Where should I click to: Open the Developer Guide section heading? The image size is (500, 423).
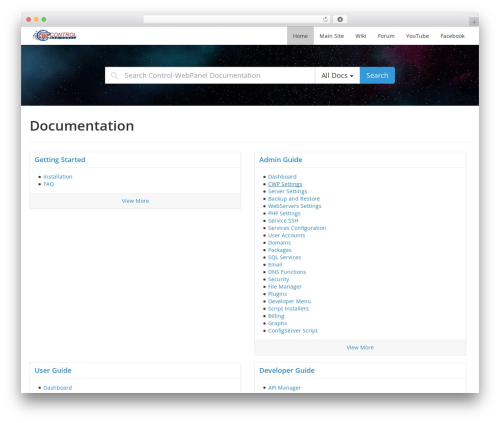[287, 371]
